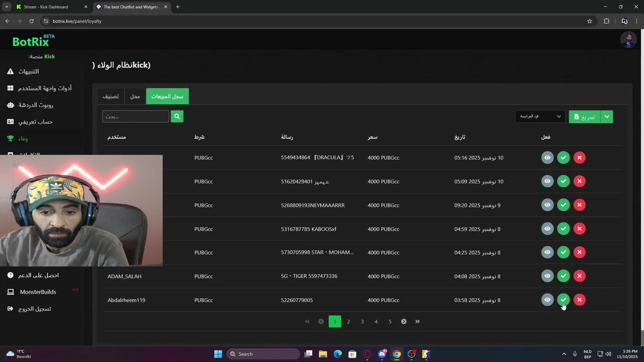644x362 pixels.
Task: Open browser extensions puzzle icon
Action: click(x=606, y=21)
